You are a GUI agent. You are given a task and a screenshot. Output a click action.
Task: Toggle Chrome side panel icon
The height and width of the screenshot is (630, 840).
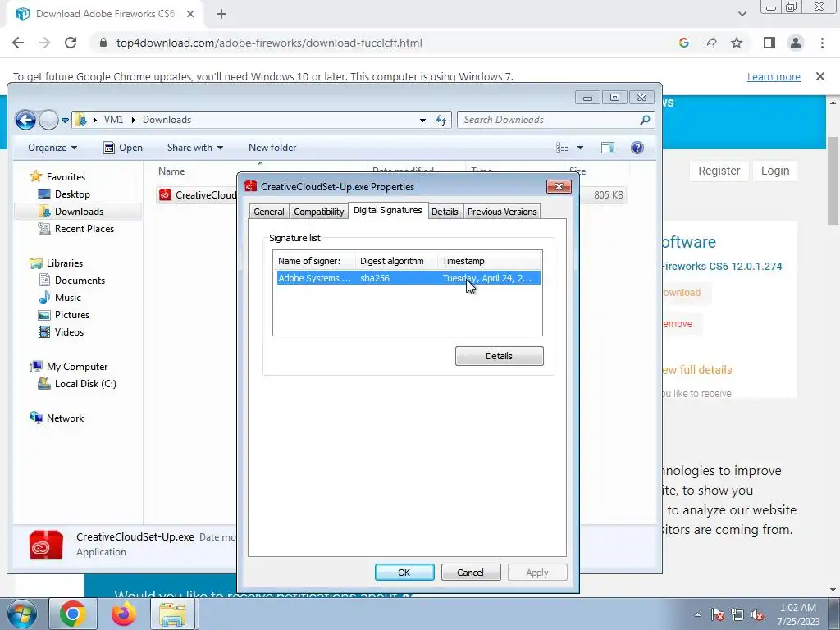[769, 43]
